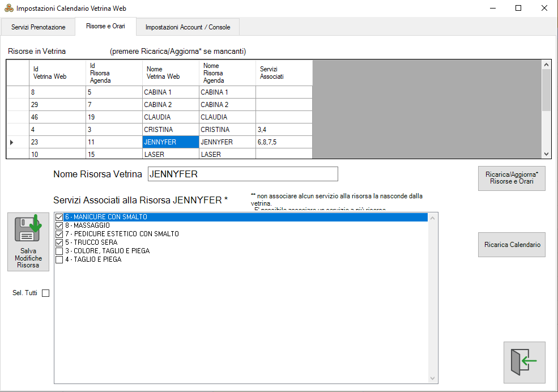Click scroll-down arrow of services list
Image resolution: width=558 pixels, height=392 pixels.
tap(433, 378)
